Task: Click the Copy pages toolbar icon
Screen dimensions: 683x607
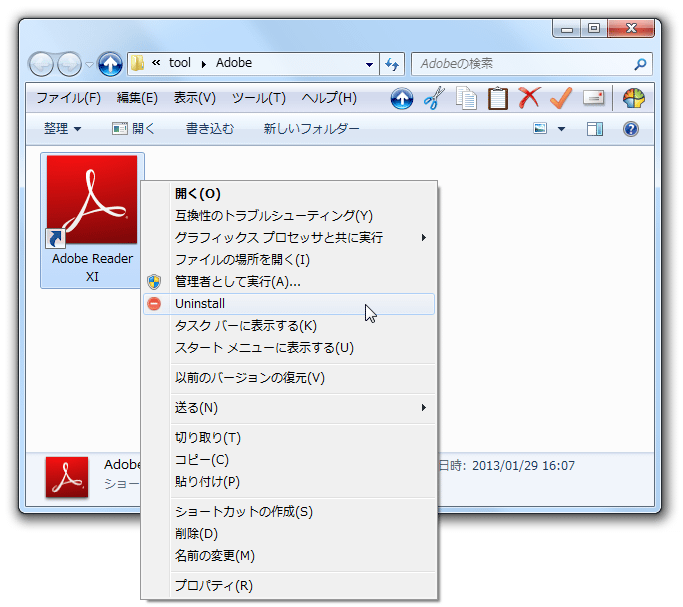Action: 466,98
